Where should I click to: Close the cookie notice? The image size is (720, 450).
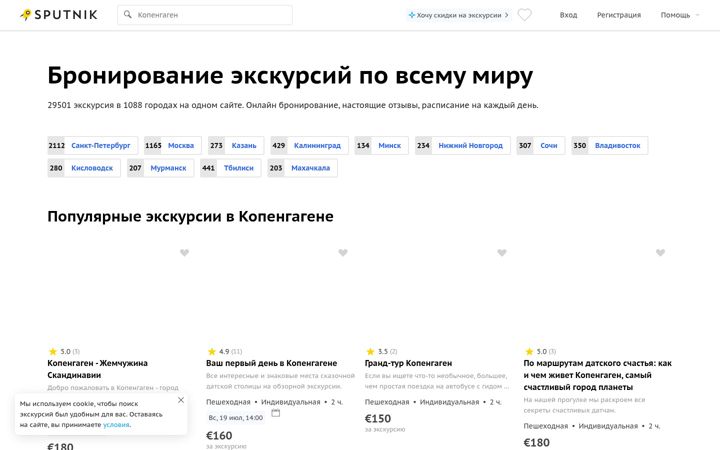(181, 400)
